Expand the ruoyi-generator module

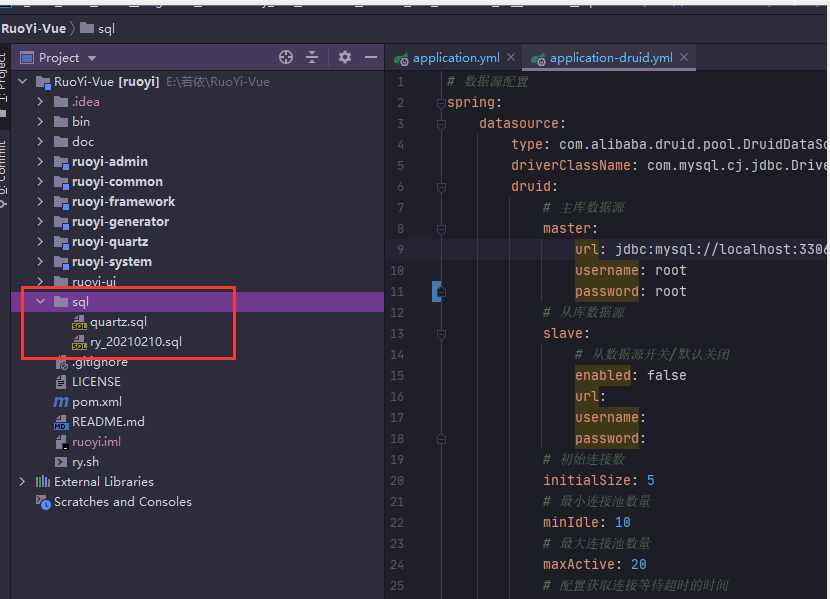[40, 222]
